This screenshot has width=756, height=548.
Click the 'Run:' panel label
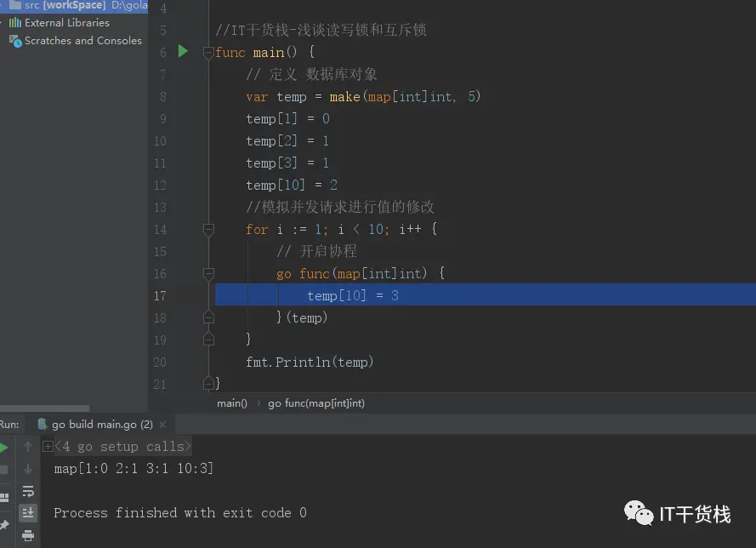pos(9,425)
